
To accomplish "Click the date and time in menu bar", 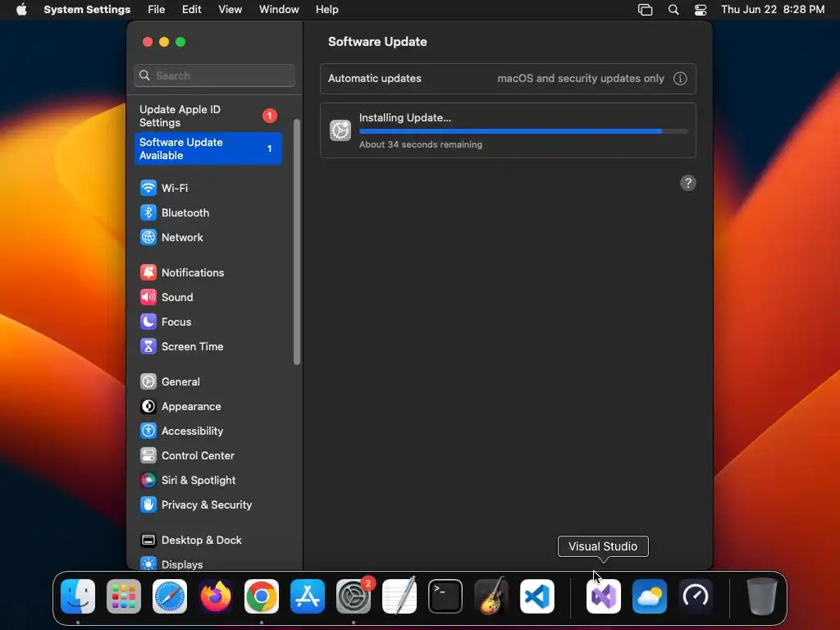I will pyautogui.click(x=773, y=10).
